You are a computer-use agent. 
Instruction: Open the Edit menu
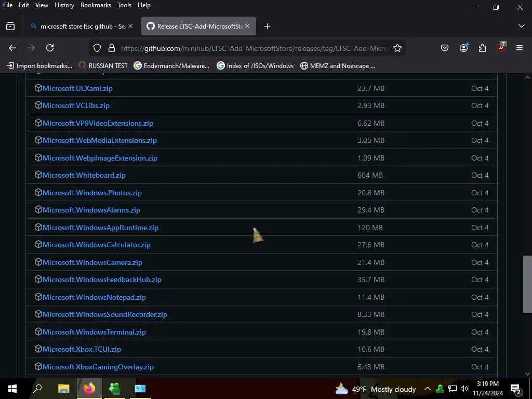click(23, 5)
